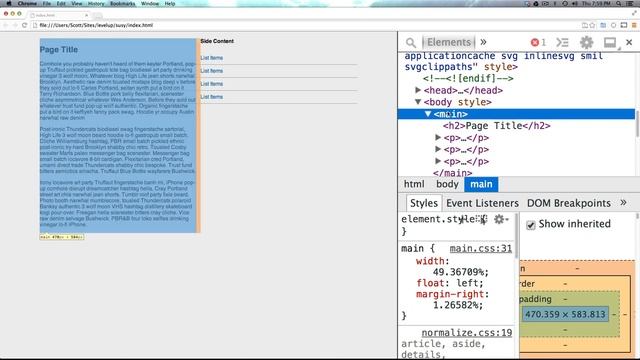Open the History menu
Viewport: 640px width, 360px height.
click(96, 4)
